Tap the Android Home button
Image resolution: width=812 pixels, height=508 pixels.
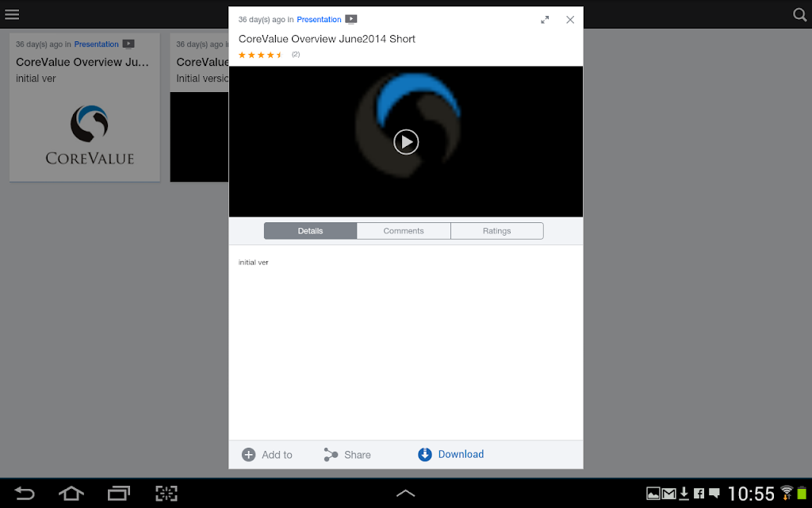tap(71, 493)
